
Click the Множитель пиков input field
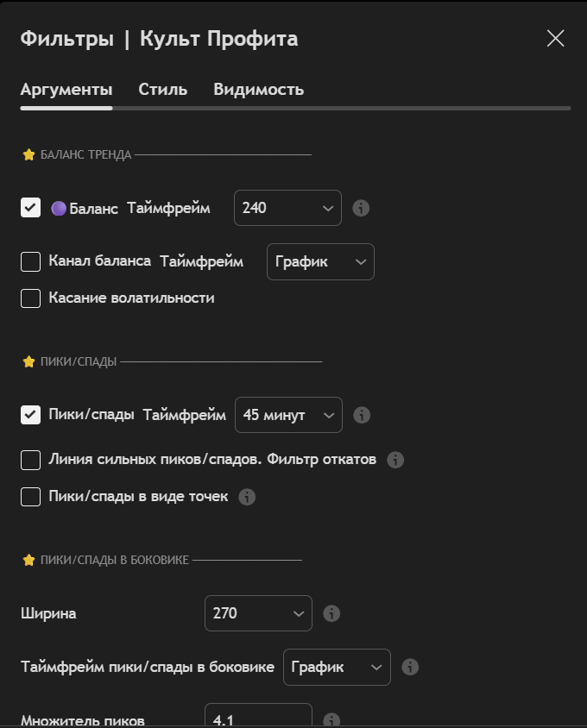[257, 719]
